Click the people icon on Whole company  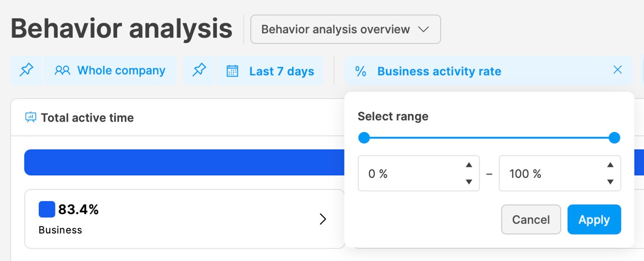(62, 71)
